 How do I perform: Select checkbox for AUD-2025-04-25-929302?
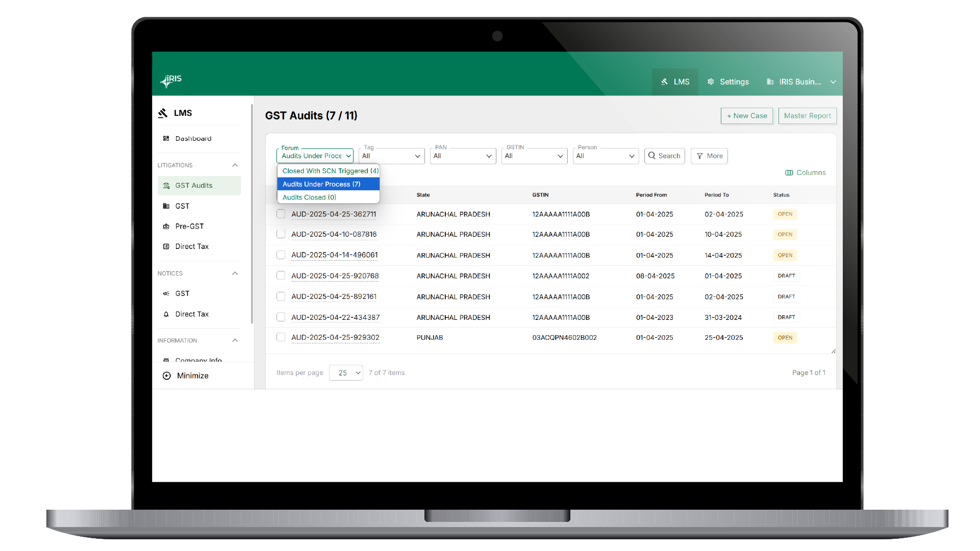point(281,337)
